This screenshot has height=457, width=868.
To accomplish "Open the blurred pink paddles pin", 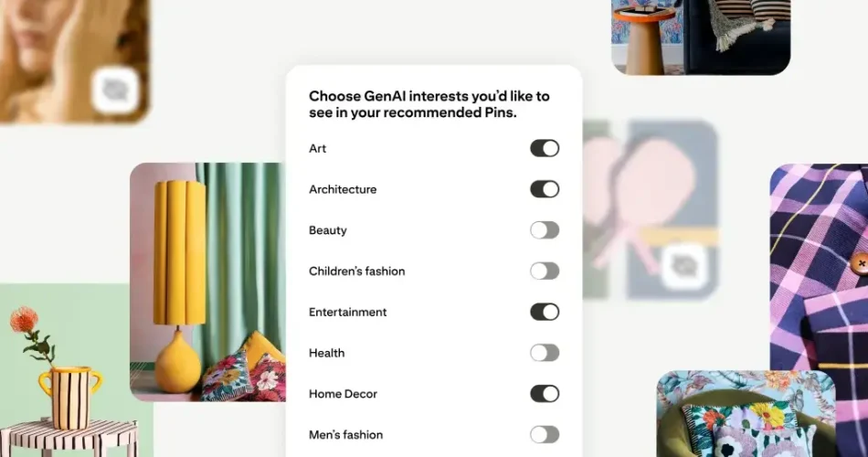I will coord(651,209).
